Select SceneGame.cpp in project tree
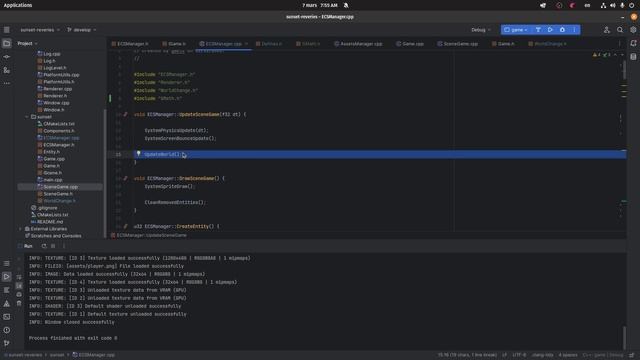640x360 pixels. click(60, 187)
